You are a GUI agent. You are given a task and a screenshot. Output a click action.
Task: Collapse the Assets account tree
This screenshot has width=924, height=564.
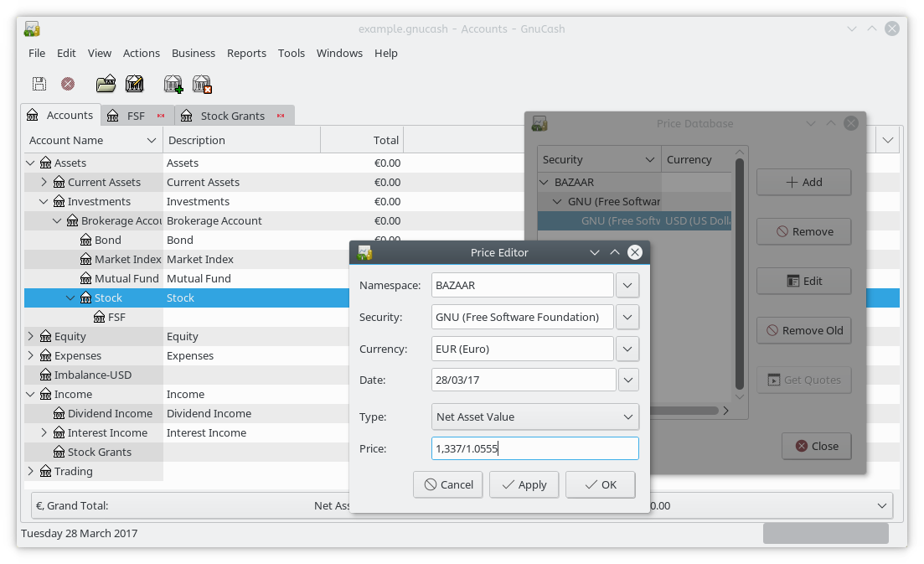tap(31, 163)
